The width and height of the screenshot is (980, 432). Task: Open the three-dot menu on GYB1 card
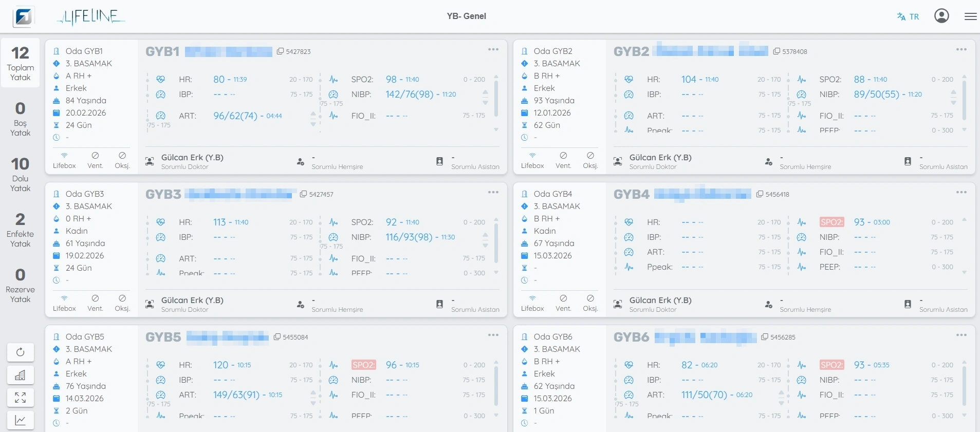(x=493, y=50)
